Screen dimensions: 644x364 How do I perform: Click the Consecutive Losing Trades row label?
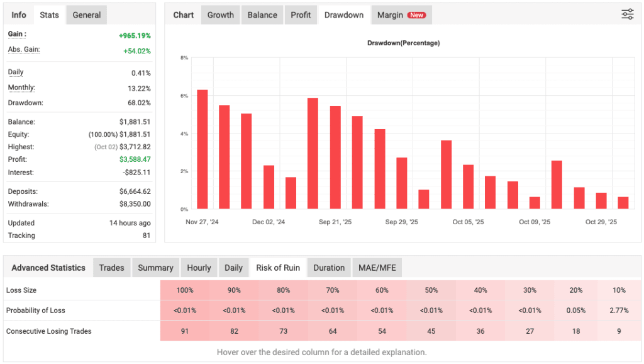49,331
